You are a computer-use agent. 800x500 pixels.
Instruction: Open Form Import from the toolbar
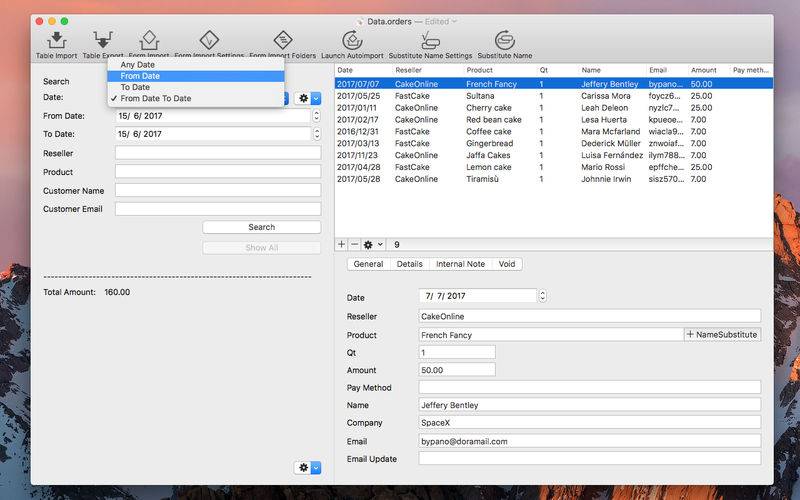coord(148,41)
